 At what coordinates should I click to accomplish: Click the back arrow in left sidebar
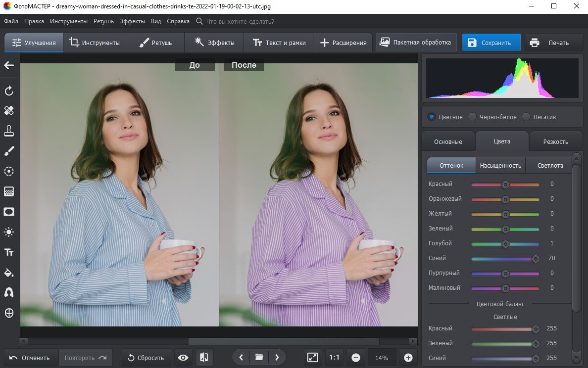[x=9, y=65]
